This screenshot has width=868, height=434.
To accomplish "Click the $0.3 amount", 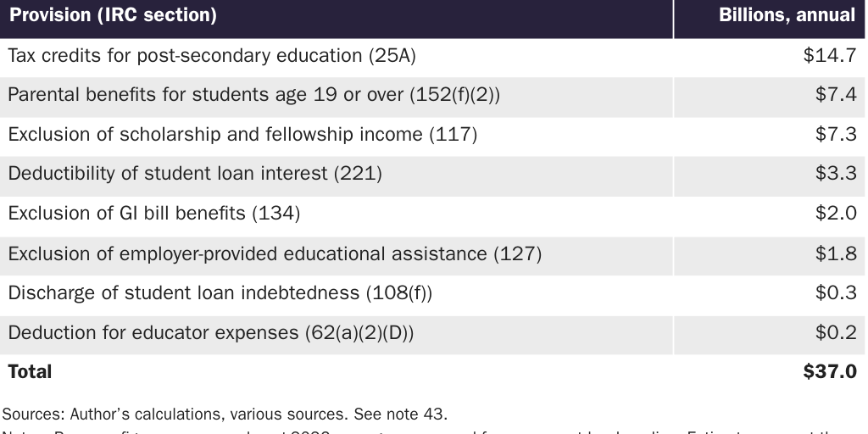I will [836, 292].
